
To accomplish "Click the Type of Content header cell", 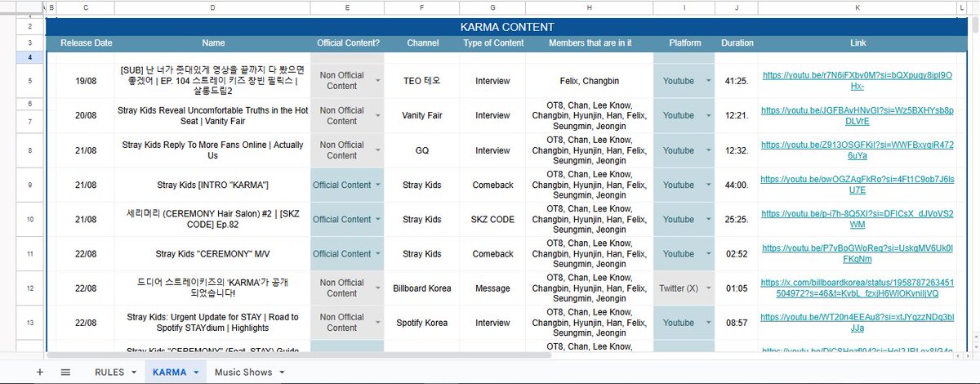I will (x=493, y=42).
